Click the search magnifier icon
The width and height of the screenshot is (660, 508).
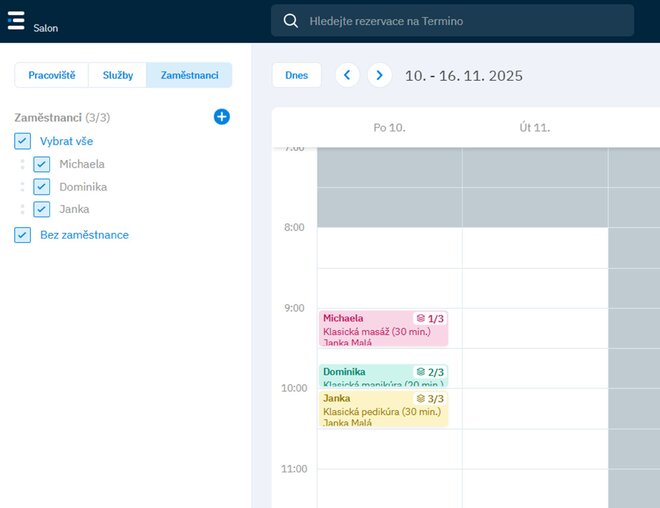point(291,21)
